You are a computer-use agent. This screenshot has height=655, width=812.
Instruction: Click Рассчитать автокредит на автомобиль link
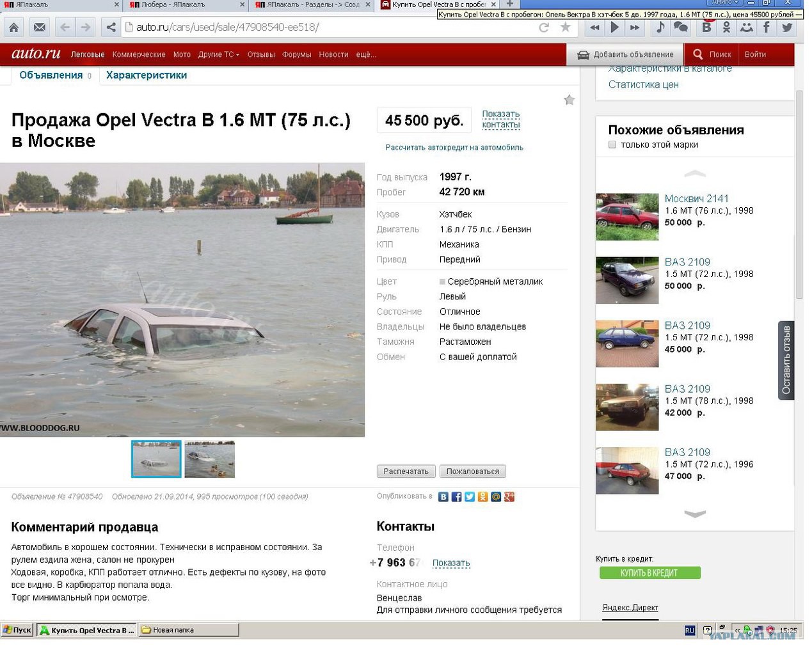(454, 148)
